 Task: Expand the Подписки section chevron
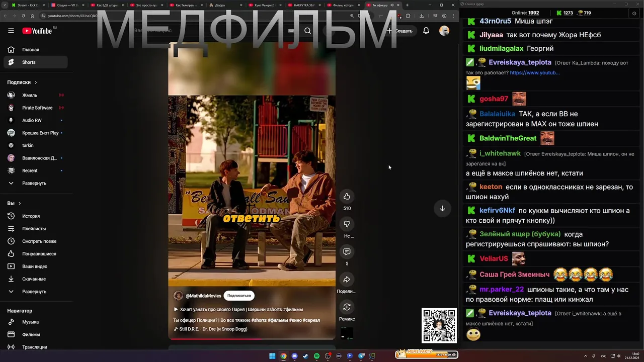pyautogui.click(x=36, y=82)
